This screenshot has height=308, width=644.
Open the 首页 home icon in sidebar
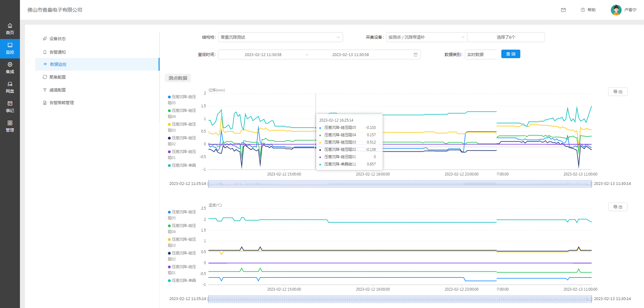point(10,26)
